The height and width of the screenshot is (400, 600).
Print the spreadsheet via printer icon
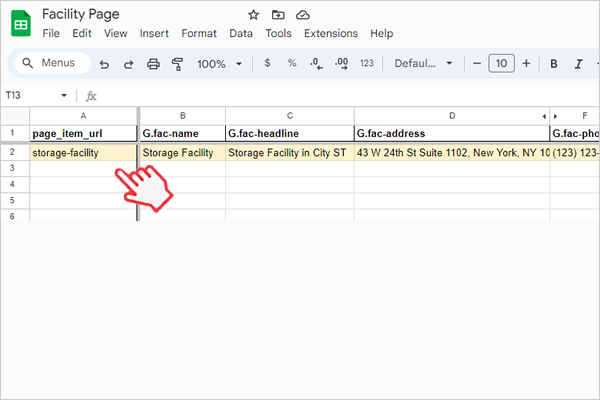click(153, 64)
